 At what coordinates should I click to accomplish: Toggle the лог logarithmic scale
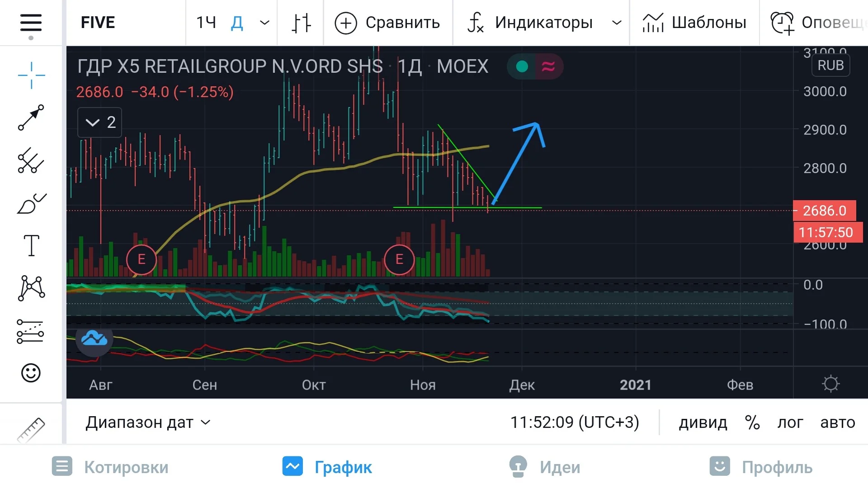pyautogui.click(x=790, y=423)
